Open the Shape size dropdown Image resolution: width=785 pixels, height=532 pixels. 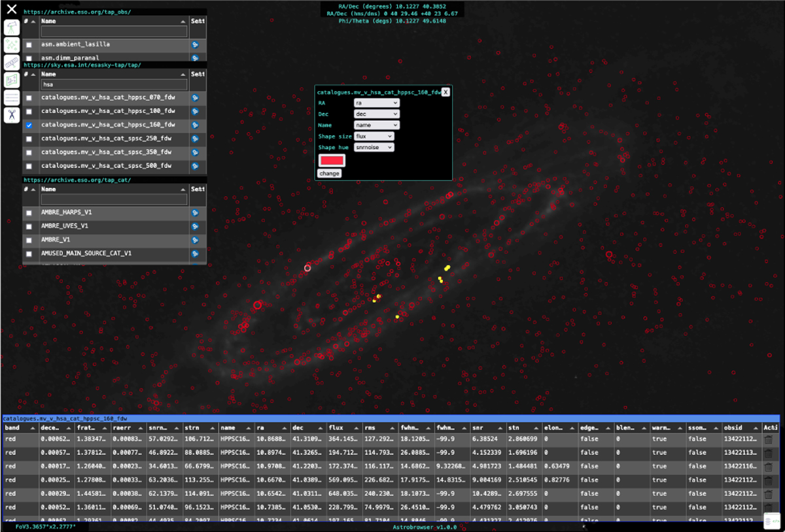click(x=374, y=137)
